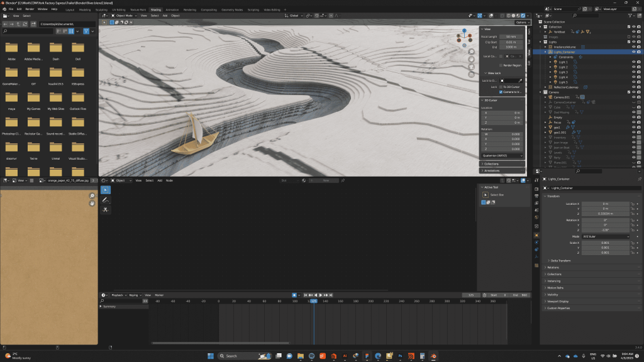Click the Focal Length value field
The width and height of the screenshot is (644, 362).
point(511,36)
